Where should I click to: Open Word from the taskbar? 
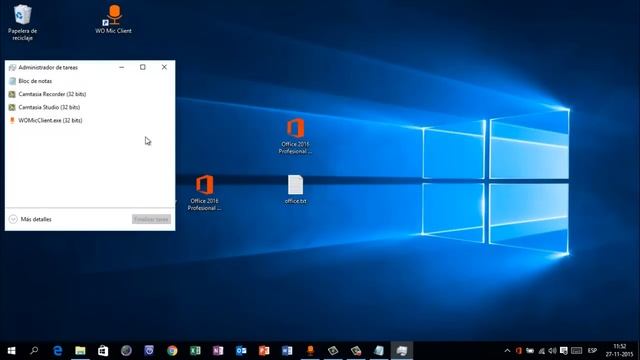pos(287,351)
